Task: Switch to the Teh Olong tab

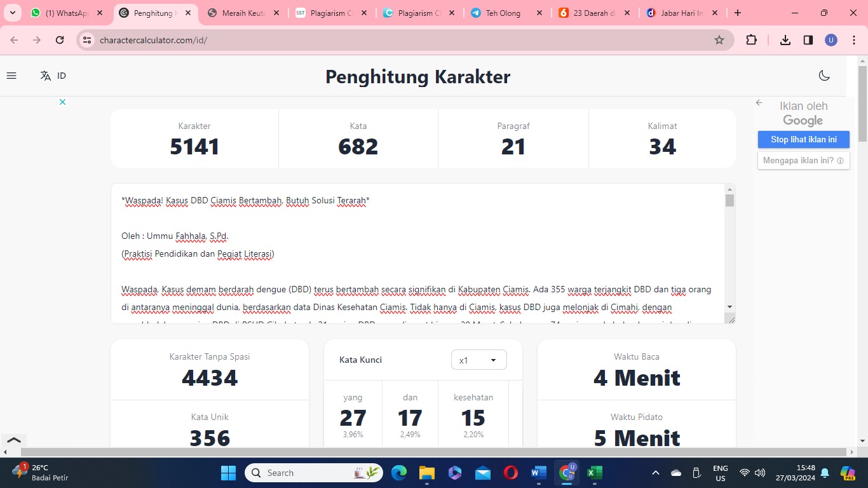Action: tap(505, 13)
